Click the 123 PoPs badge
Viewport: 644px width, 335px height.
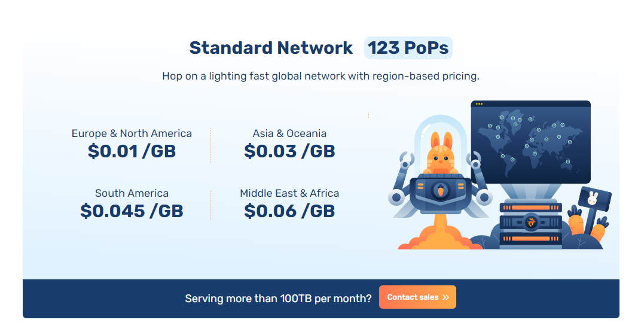pos(408,48)
